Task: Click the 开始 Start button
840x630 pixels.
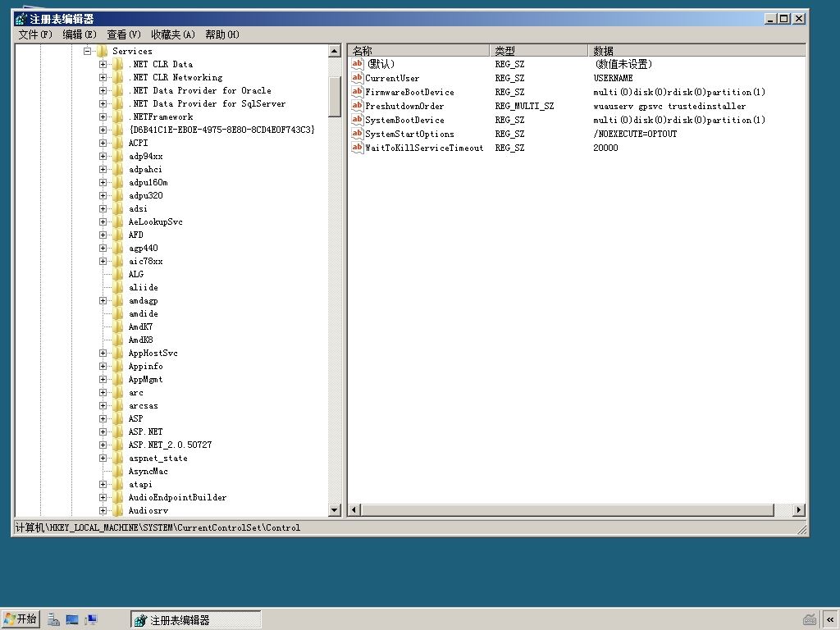Action: tap(20, 619)
